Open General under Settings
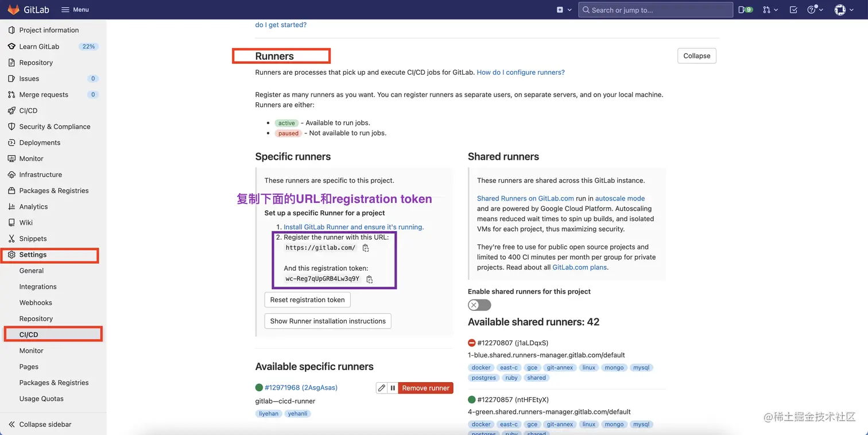Screen dimensions: 868x435 [x=32, y=271]
